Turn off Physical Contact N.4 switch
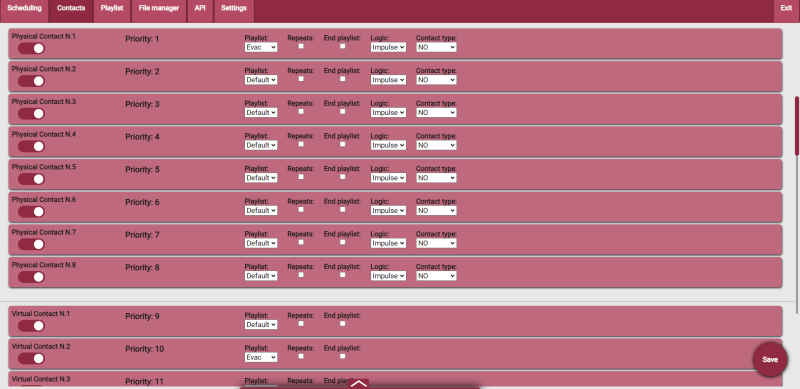 (31, 147)
